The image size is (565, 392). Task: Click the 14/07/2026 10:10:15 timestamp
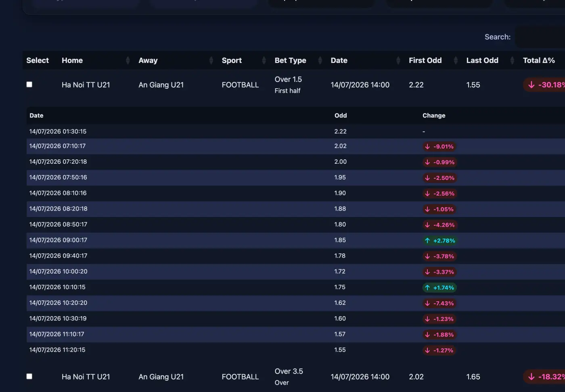(57, 288)
